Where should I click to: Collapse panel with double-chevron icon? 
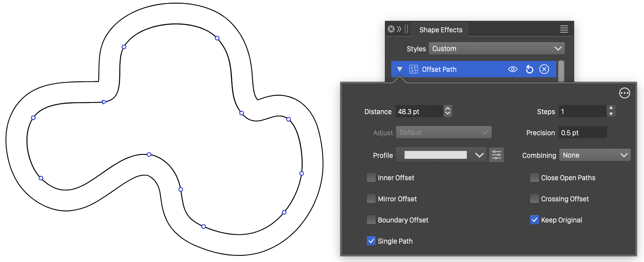(x=399, y=29)
